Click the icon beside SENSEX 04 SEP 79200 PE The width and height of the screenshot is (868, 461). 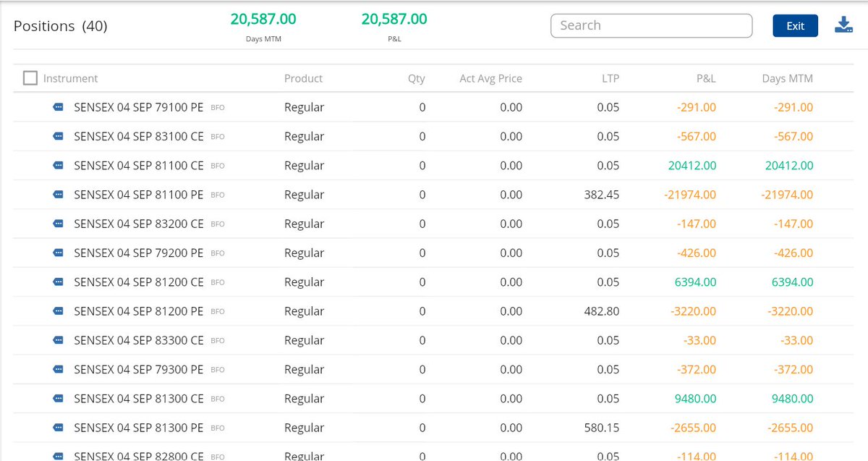point(59,253)
